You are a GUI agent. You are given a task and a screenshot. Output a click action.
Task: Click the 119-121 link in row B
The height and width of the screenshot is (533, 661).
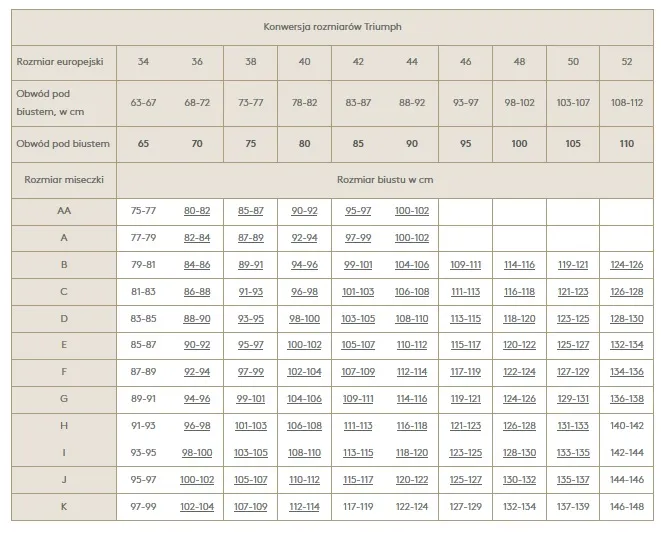click(x=573, y=264)
